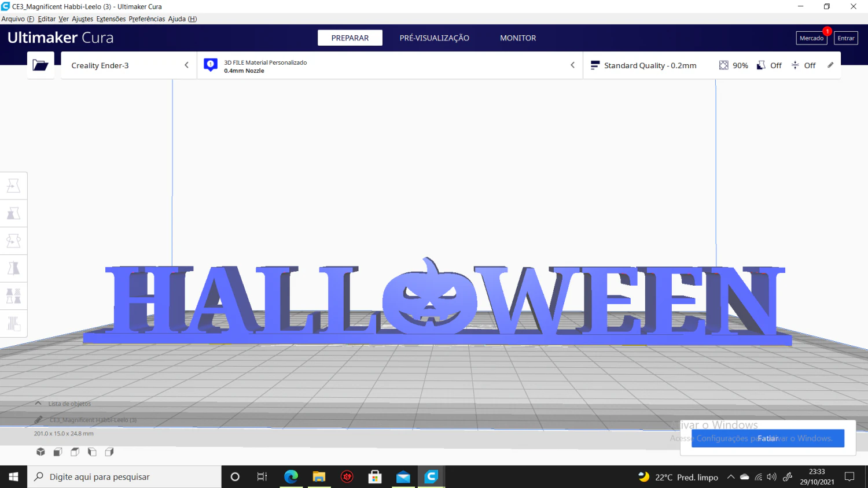Viewport: 868px width, 488px height.
Task: Open the Standard Quality - 0.2mm print settings
Action: pyautogui.click(x=712, y=65)
